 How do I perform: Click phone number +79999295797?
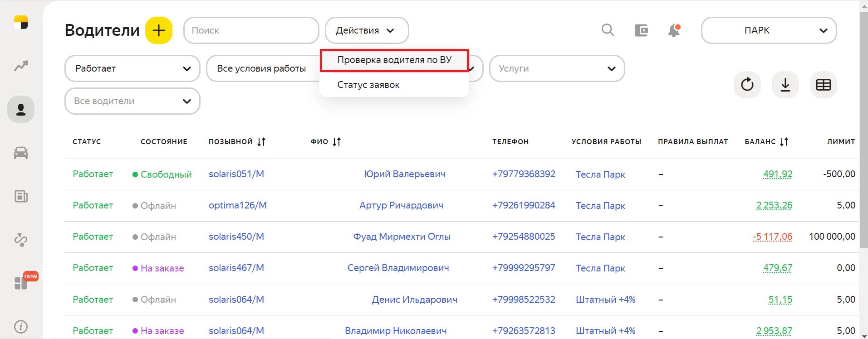(524, 268)
